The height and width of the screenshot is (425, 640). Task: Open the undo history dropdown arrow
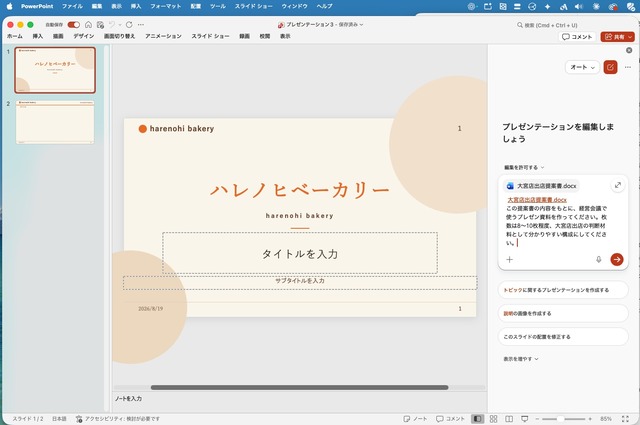click(120, 24)
